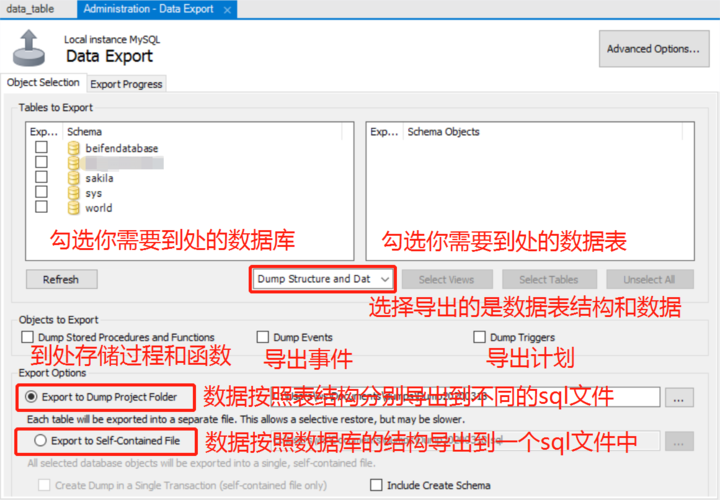Click the sakila schema database icon

(x=73, y=178)
